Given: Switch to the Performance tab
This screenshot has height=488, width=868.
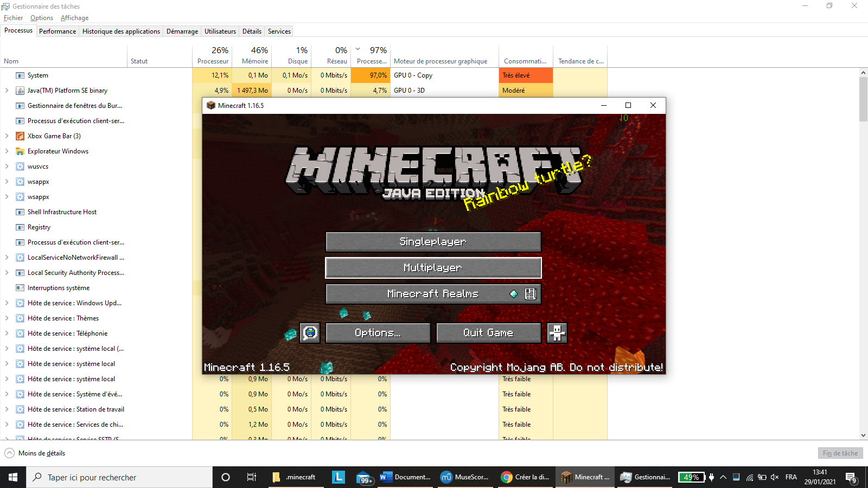Looking at the screenshot, I should pyautogui.click(x=58, y=31).
